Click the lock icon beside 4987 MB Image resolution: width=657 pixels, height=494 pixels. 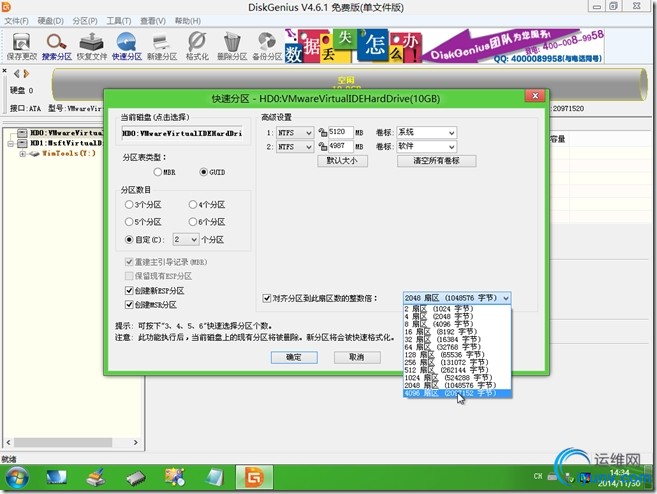pyautogui.click(x=323, y=146)
